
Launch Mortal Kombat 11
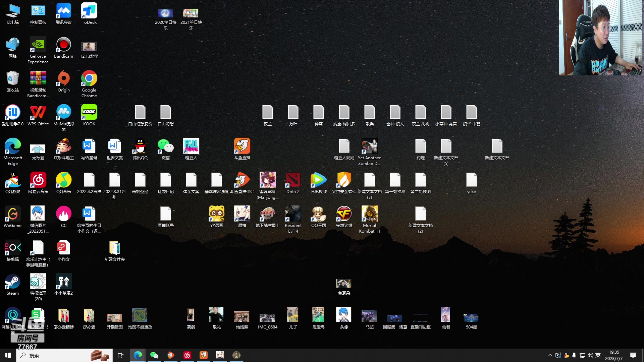pos(370,219)
